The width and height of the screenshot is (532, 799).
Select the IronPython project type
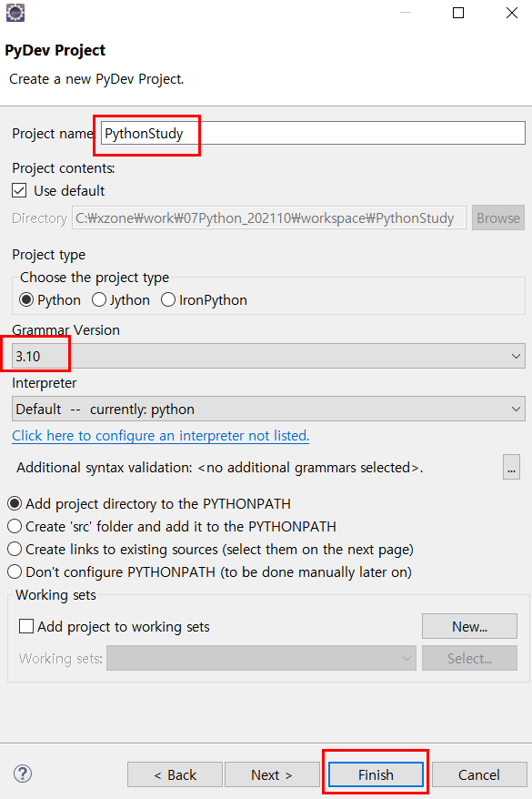click(204, 299)
